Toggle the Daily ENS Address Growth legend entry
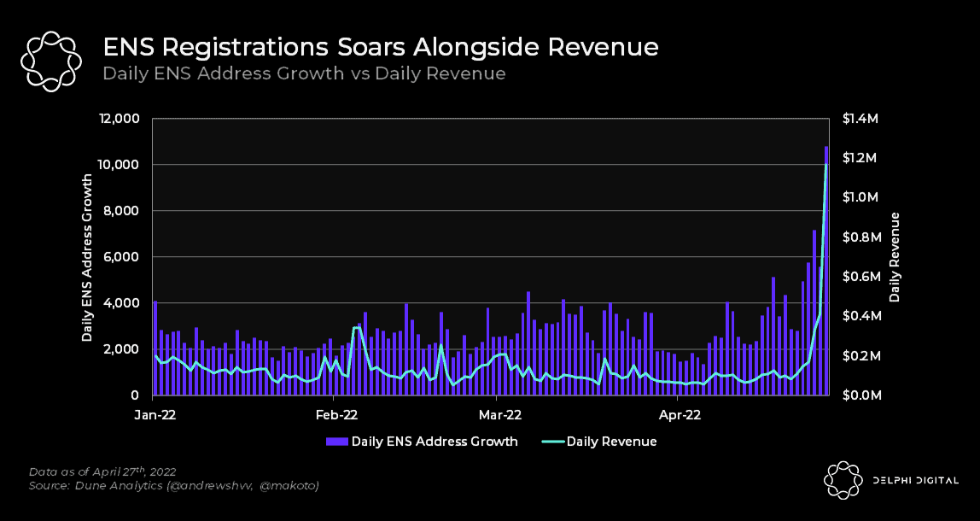Viewport: 980px width, 521px height. (x=435, y=442)
